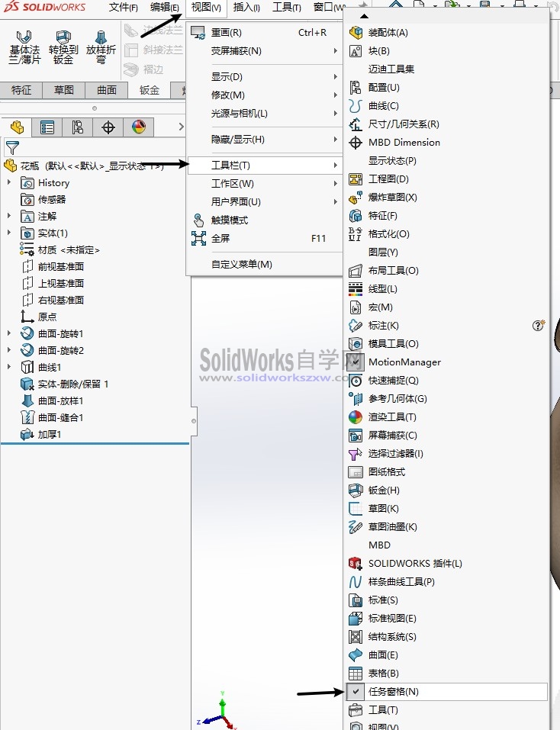Open the DimXpertManager crosshair tab icon
The height and width of the screenshot is (730, 560).
[108, 127]
